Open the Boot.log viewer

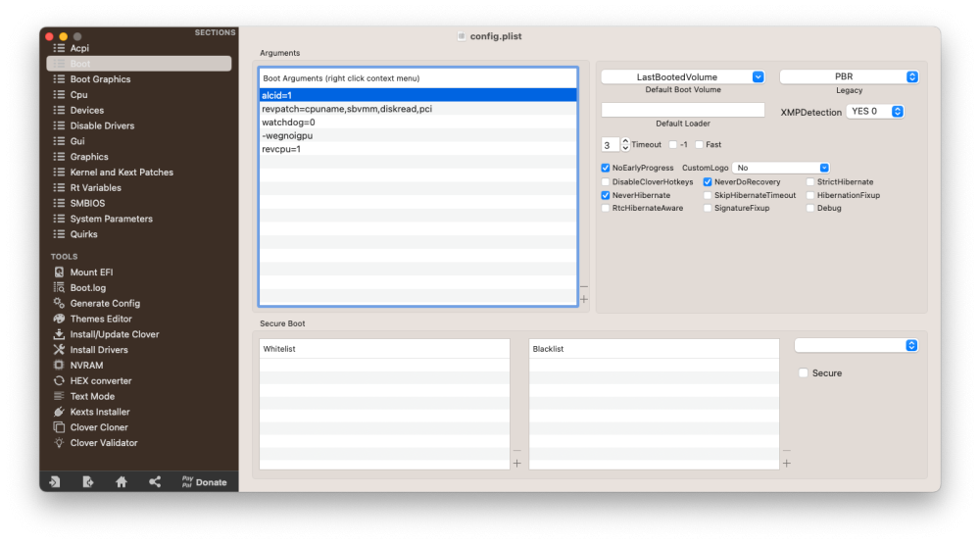87,287
